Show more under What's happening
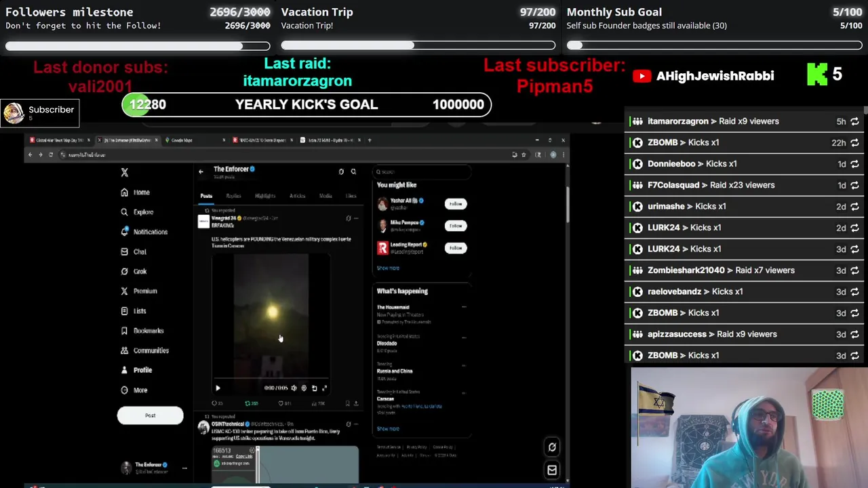Screen dimensions: 868x488 388,428
